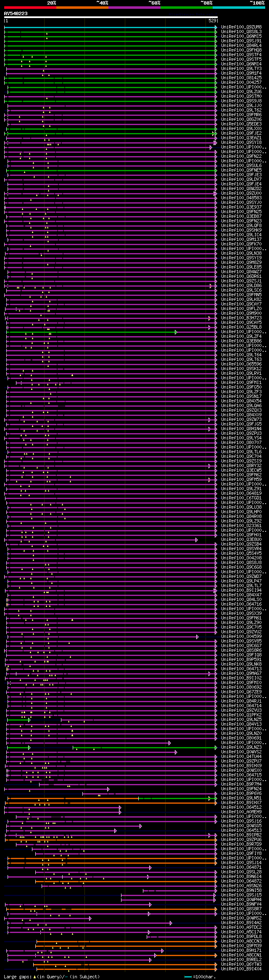Select the UniRef100_Q9STF4 label

241,55
